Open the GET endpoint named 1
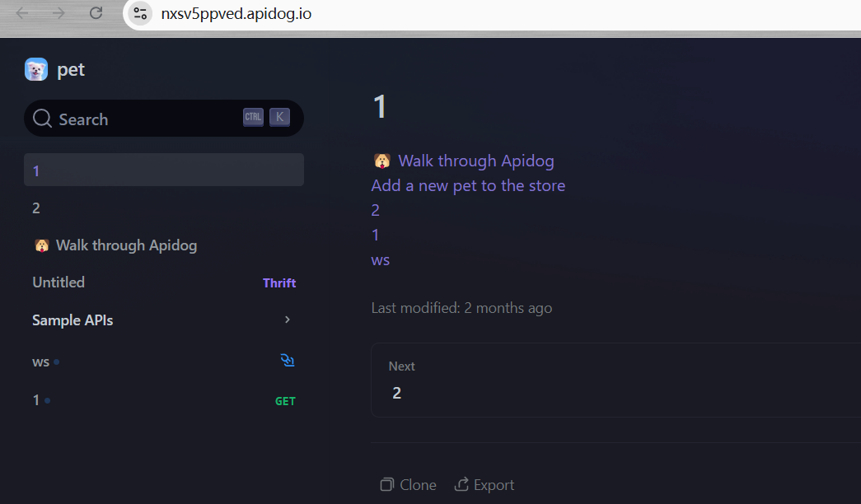The height and width of the screenshot is (504, 861). click(164, 400)
